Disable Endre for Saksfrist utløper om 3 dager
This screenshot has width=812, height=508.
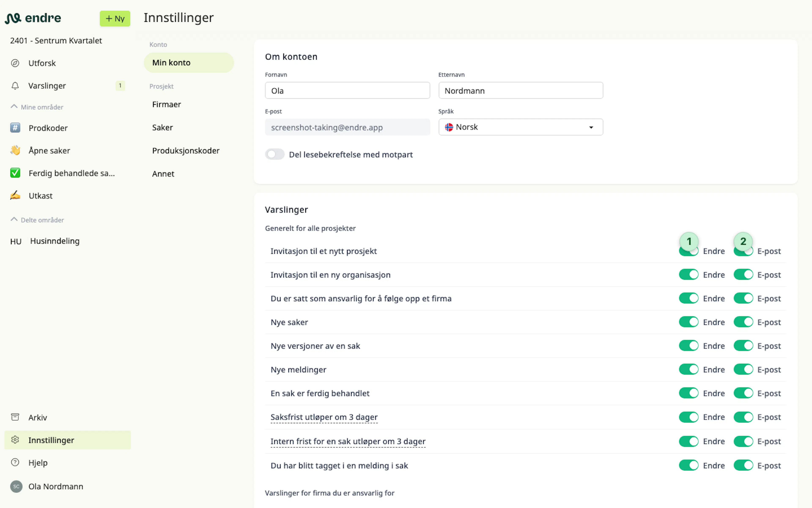point(689,417)
